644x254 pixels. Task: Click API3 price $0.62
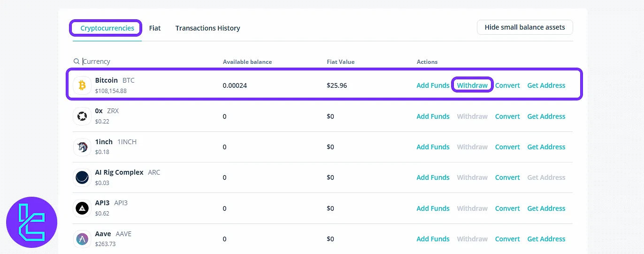click(102, 214)
